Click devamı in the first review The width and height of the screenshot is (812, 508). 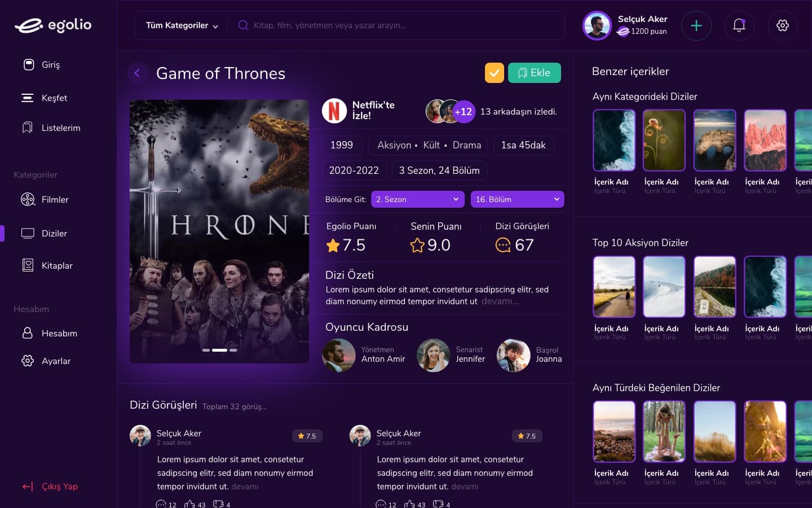245,487
